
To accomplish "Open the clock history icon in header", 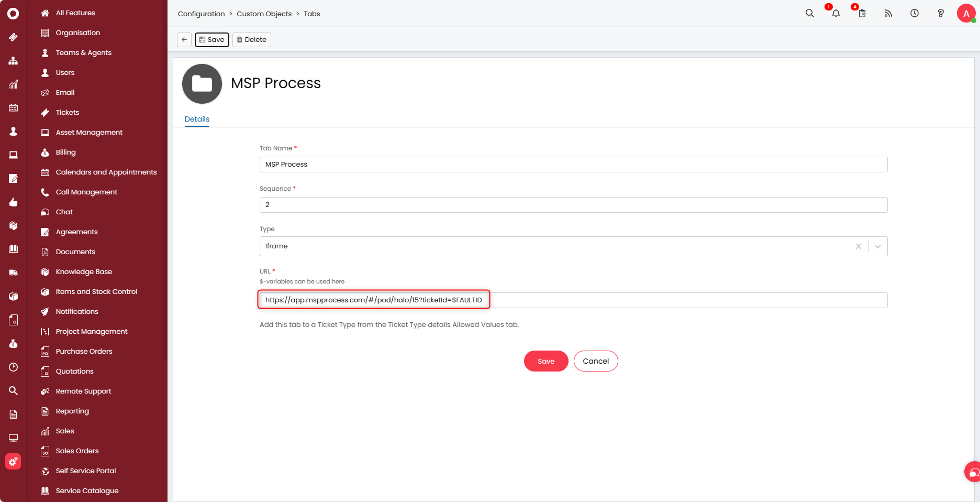I will click(x=914, y=14).
